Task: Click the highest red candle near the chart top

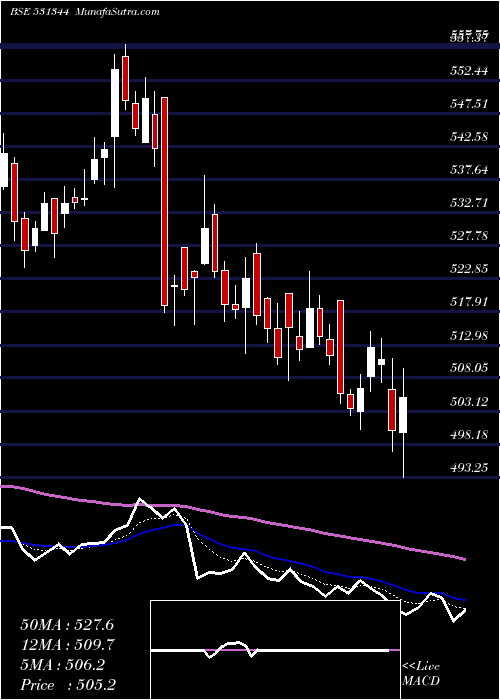Action: point(125,78)
